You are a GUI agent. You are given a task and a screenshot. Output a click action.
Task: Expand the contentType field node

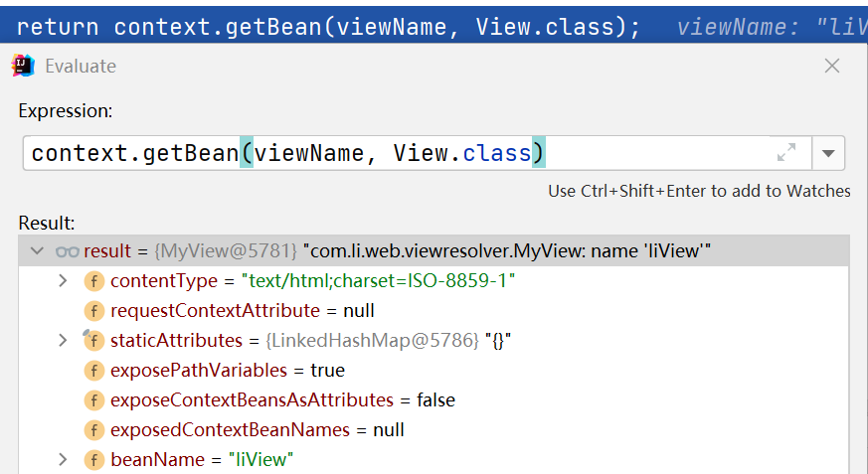pos(64,281)
